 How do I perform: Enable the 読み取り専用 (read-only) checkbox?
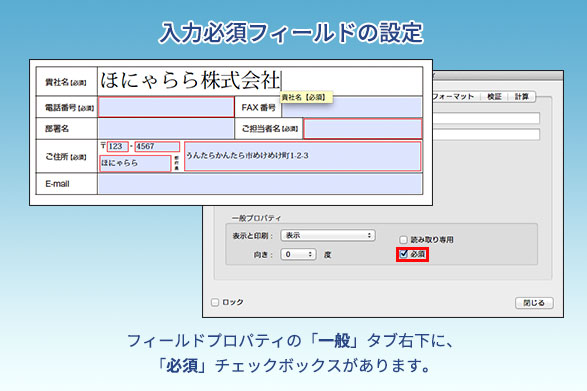click(x=403, y=240)
